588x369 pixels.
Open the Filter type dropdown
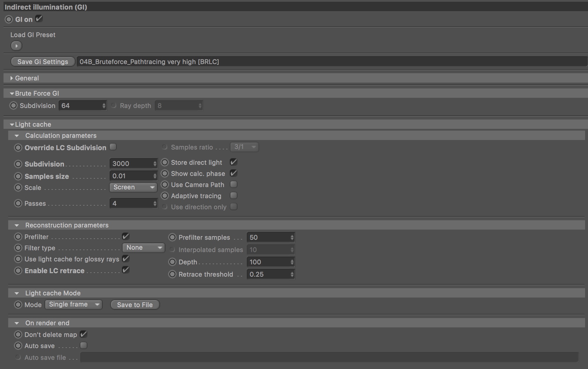click(144, 248)
